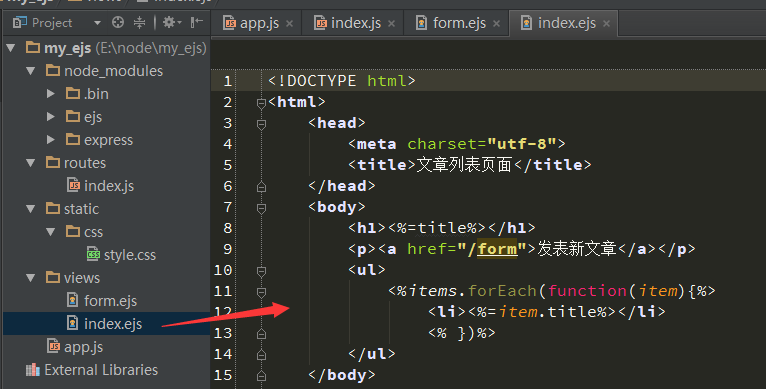This screenshot has width=766, height=389.
Task: Hide the Project tool window icon
Action: [196, 22]
